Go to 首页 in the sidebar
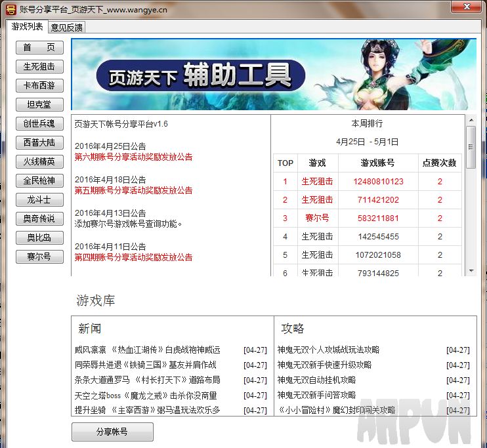The width and height of the screenshot is (487, 448). point(39,47)
